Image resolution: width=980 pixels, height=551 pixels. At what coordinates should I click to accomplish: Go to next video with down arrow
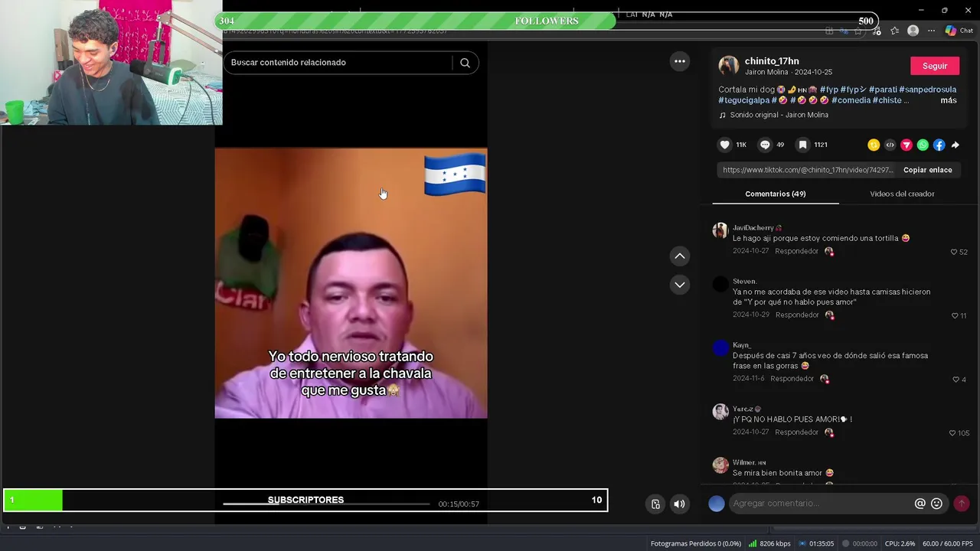pyautogui.click(x=680, y=285)
